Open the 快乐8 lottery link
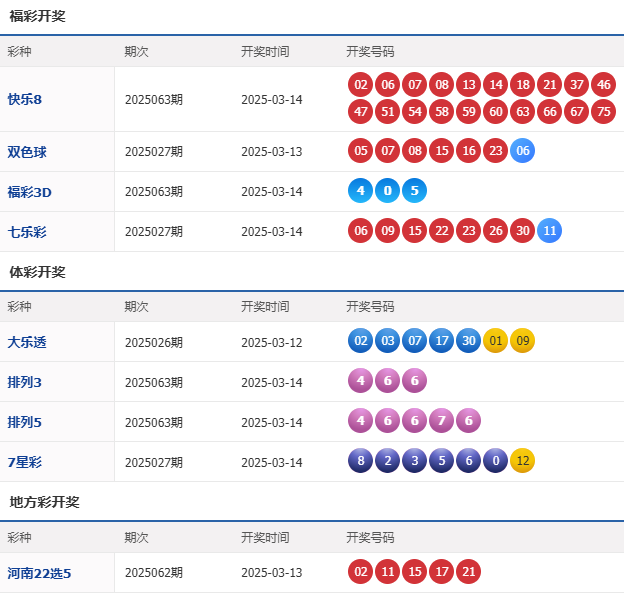Screen dimensions: 624x593 click(25, 99)
